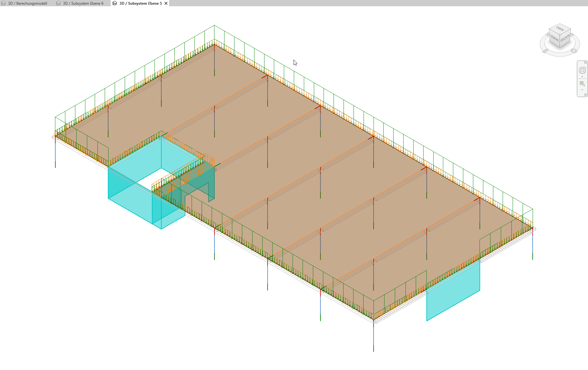This screenshot has width=588, height=370.
Task: Click the VORNE face of the ViewCube
Action: (x=554, y=39)
